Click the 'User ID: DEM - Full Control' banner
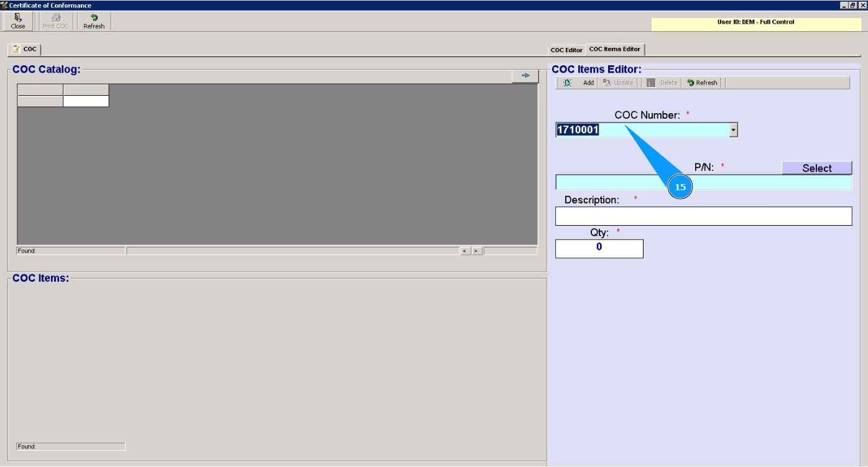 point(755,24)
